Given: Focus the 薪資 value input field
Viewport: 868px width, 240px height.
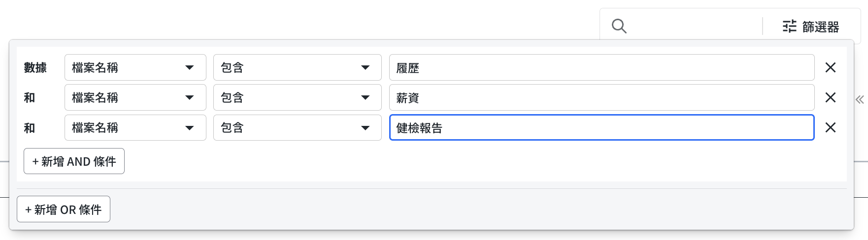Looking at the screenshot, I should tap(601, 97).
